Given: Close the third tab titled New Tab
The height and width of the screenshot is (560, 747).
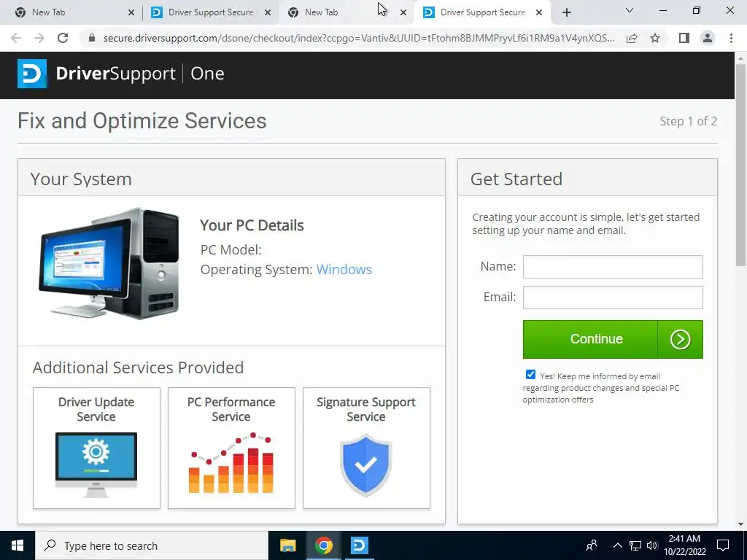Looking at the screenshot, I should point(403,12).
